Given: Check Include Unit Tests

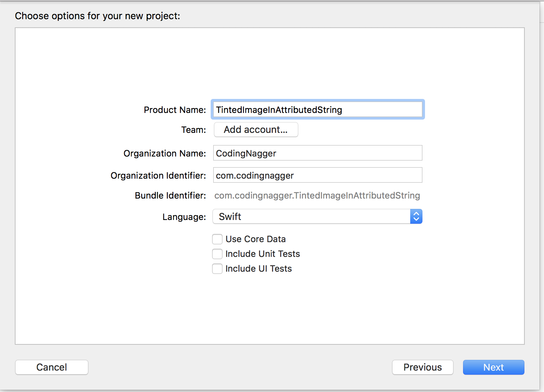Looking at the screenshot, I should 217,254.
